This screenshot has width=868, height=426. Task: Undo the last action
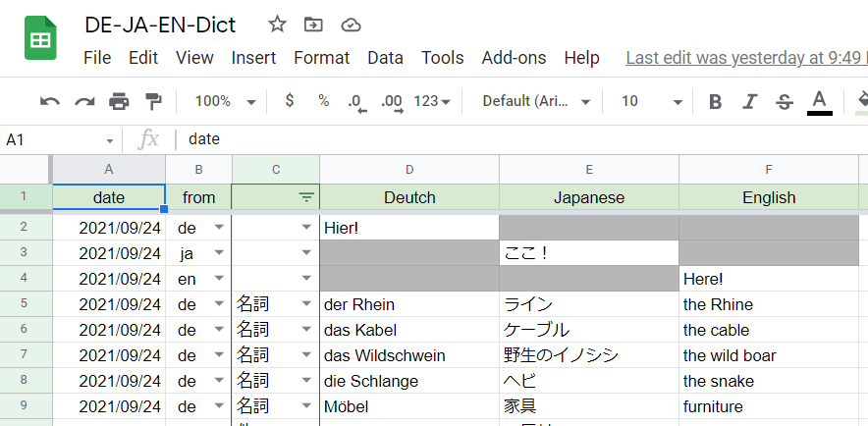coord(50,101)
